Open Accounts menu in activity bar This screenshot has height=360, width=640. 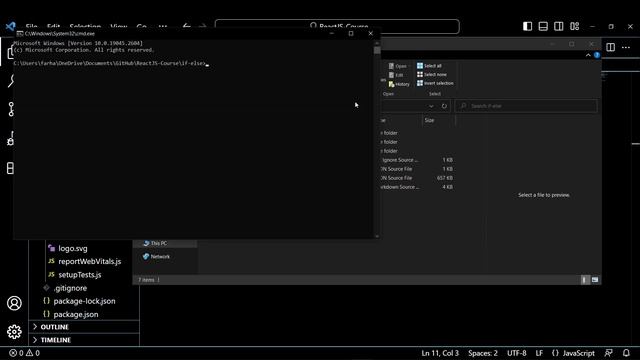14,303
